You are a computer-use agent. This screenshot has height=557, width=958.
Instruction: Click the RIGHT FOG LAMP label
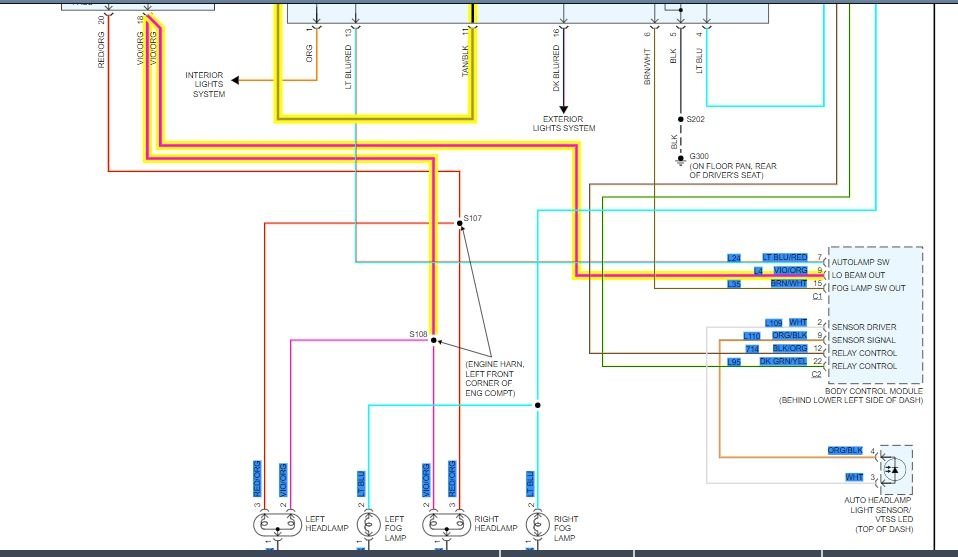tap(566, 528)
